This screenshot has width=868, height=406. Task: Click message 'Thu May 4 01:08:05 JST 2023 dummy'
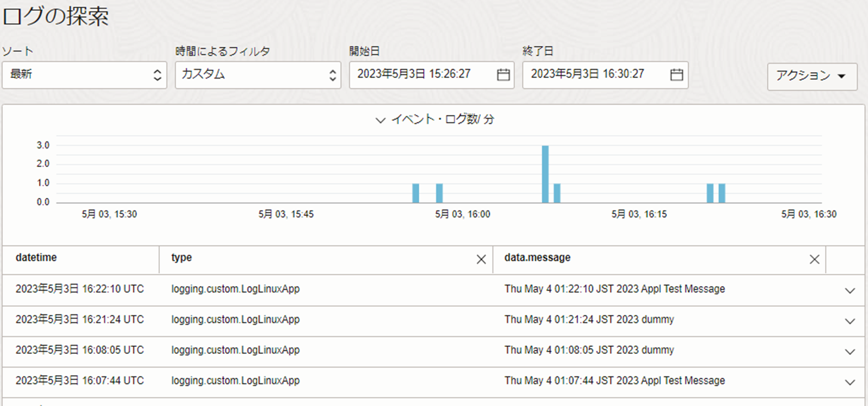(589, 350)
